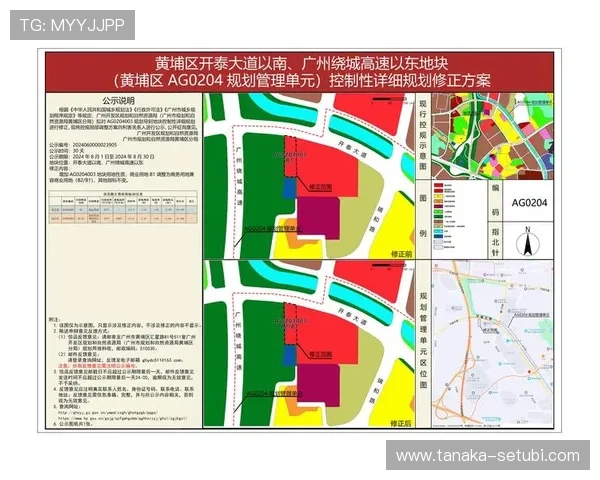The width and height of the screenshot is (600, 480).
Task: Click the dashed red AG0204003 parcel in 修正后 map
Action: (290, 324)
